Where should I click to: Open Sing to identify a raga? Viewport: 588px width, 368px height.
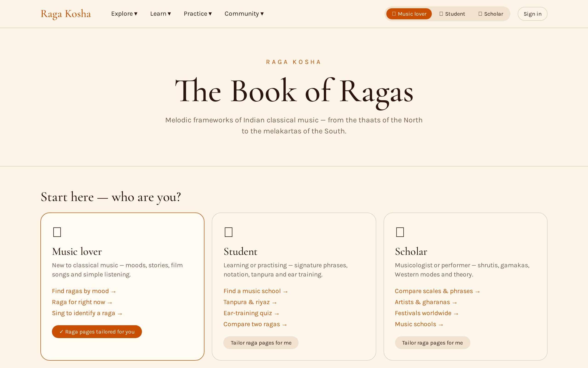tap(87, 313)
